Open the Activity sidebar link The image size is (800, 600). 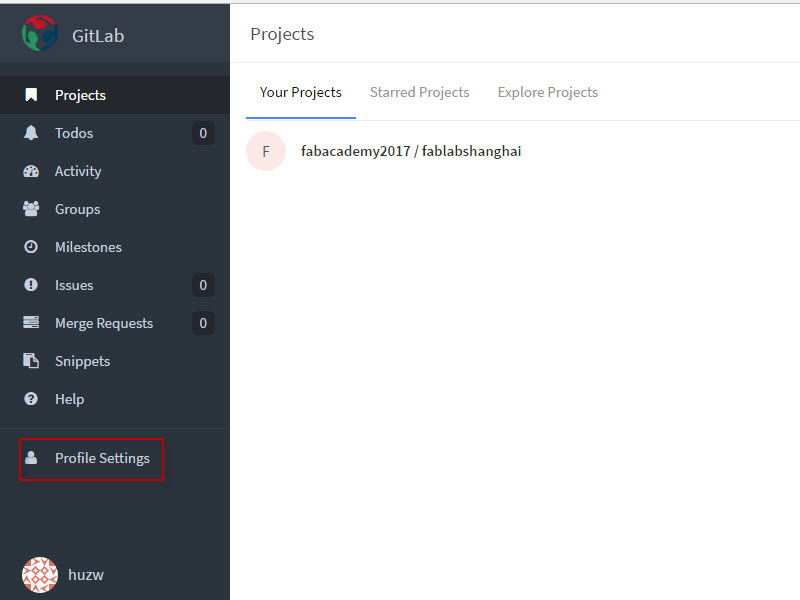point(115,171)
